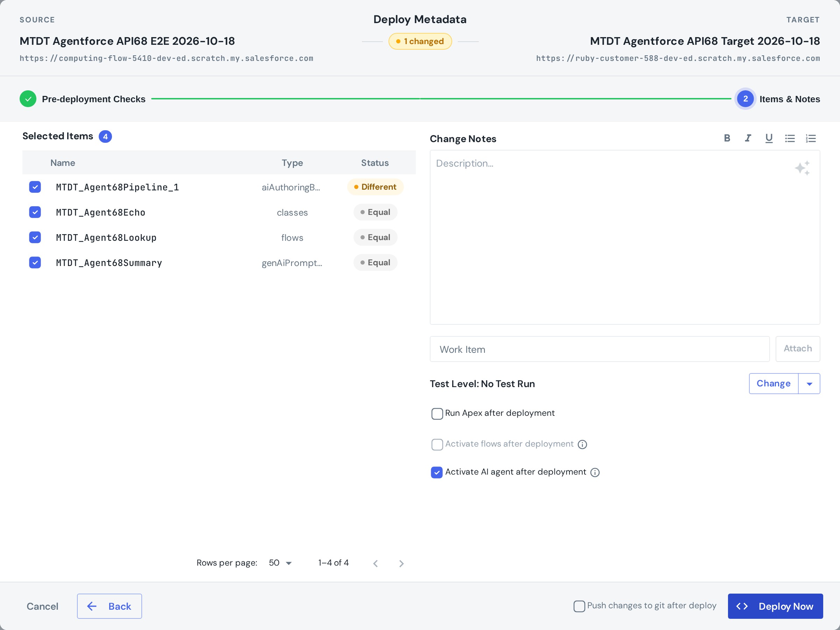Uncheck MTDT_Agent68Lookup item

pos(35,237)
